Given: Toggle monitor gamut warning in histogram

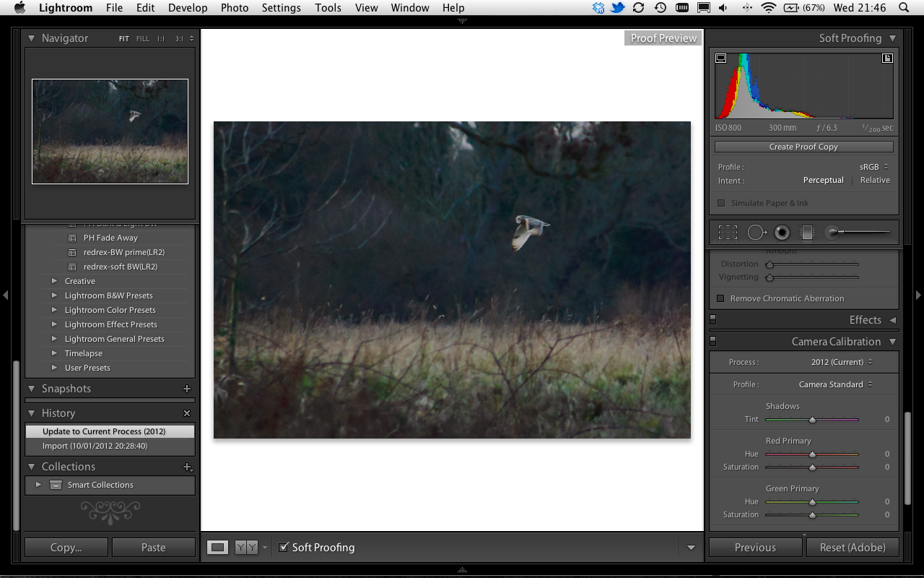Looking at the screenshot, I should click(x=720, y=59).
